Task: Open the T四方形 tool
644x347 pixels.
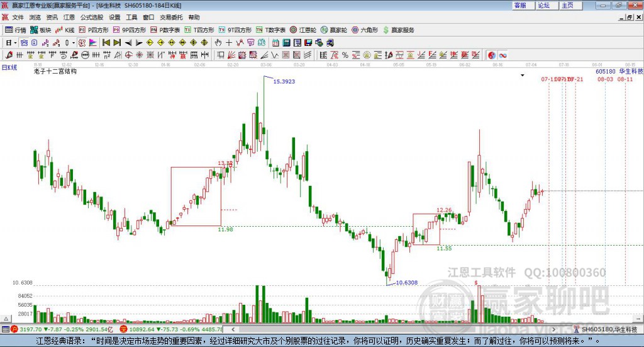Action: click(199, 30)
